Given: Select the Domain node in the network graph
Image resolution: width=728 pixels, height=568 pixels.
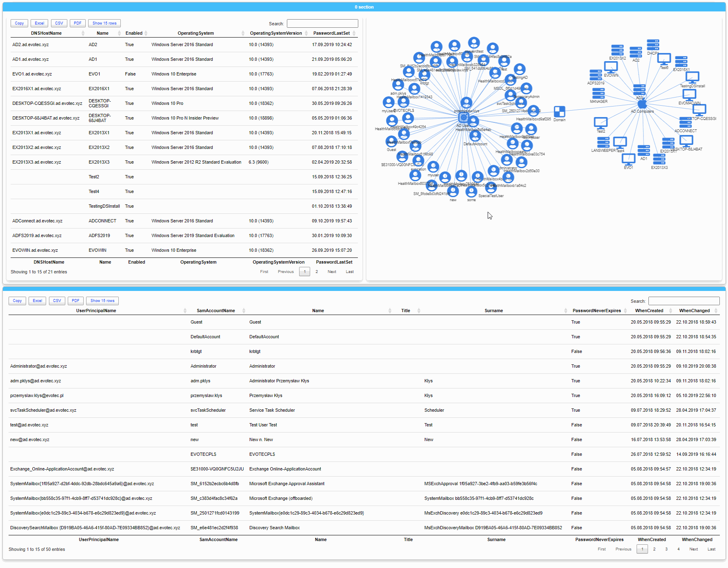Looking at the screenshot, I should [x=560, y=110].
